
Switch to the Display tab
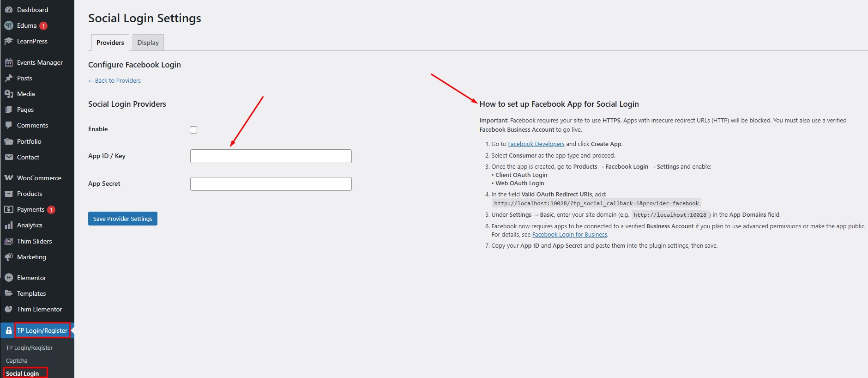tap(148, 43)
